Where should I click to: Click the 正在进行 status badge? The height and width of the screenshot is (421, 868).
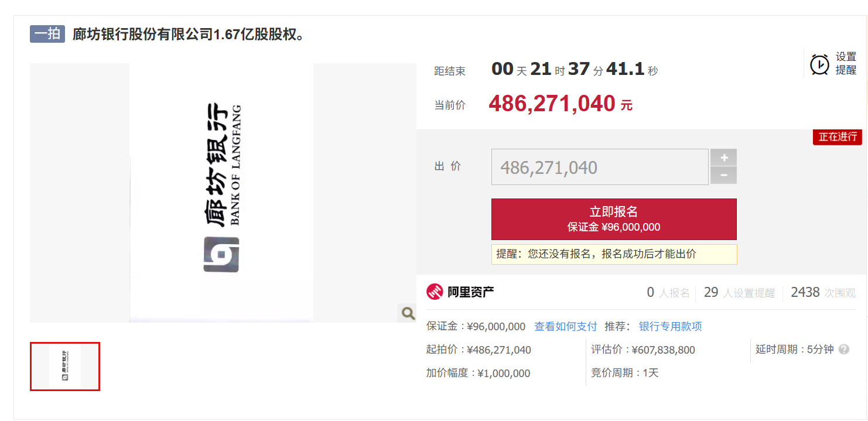(x=836, y=137)
